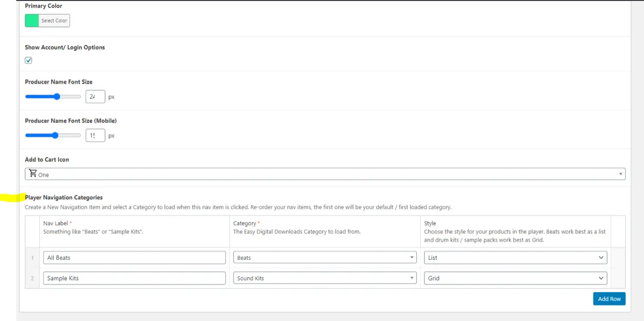Click the Producer Name Font Size number field

(95, 97)
